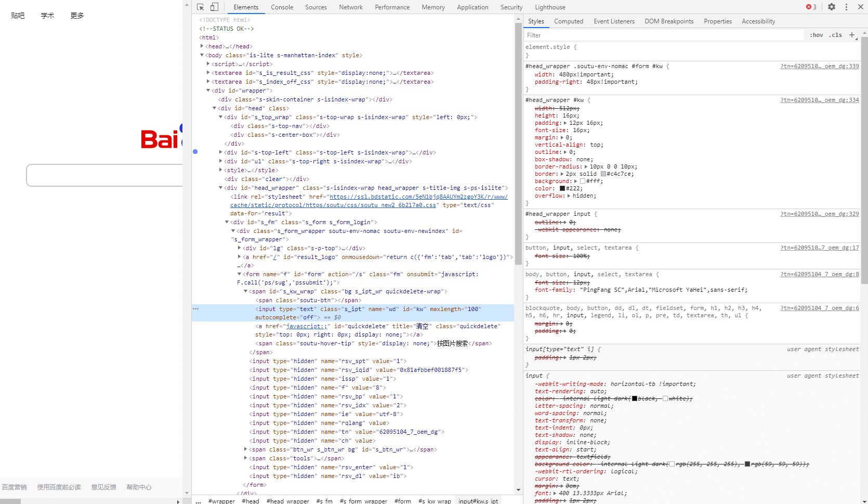Open source link ending oem_dg:17

[x=820, y=248]
